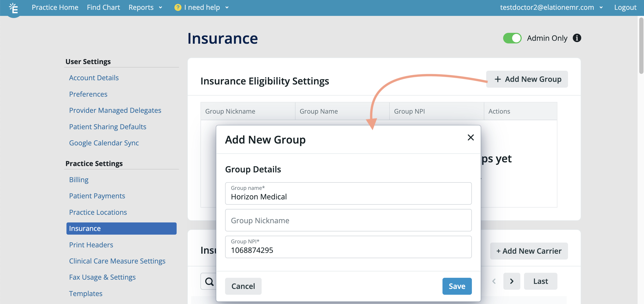Click the plus icon on Add New Carrier
The width and height of the screenshot is (644, 304).
(499, 251)
